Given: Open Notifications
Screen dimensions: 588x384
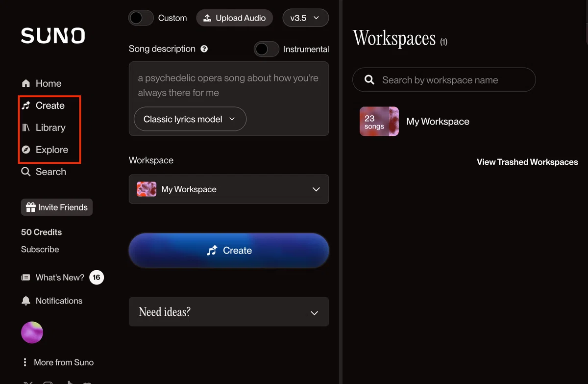Looking at the screenshot, I should tap(52, 301).
